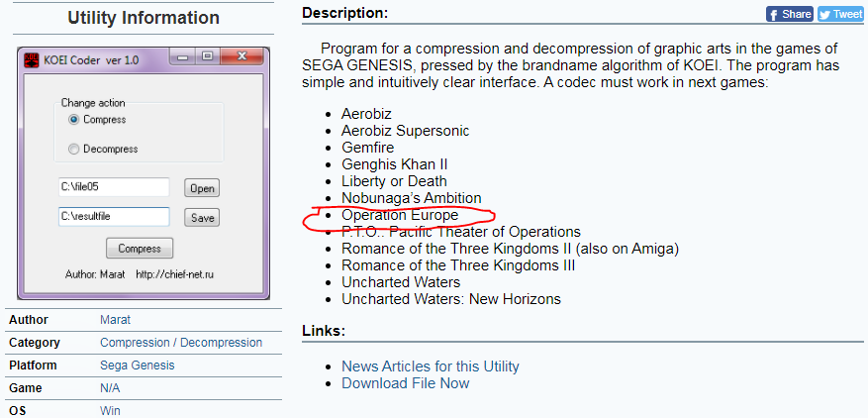Viewport: 868px width, 418px height.
Task: Open author Marat link
Action: coord(115,320)
